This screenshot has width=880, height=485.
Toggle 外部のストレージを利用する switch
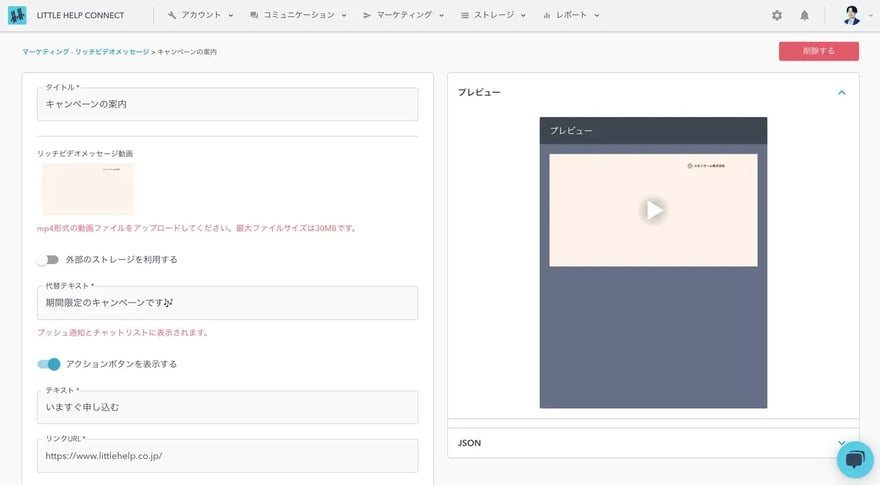click(48, 259)
